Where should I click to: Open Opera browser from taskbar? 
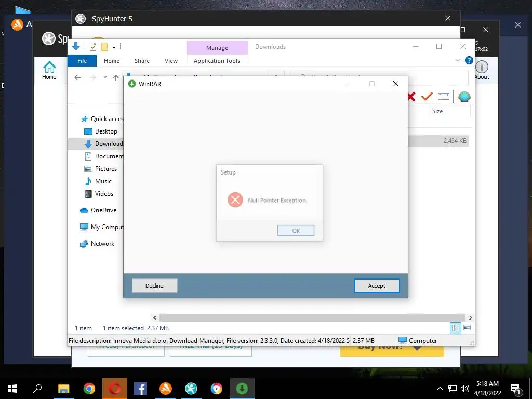point(115,389)
